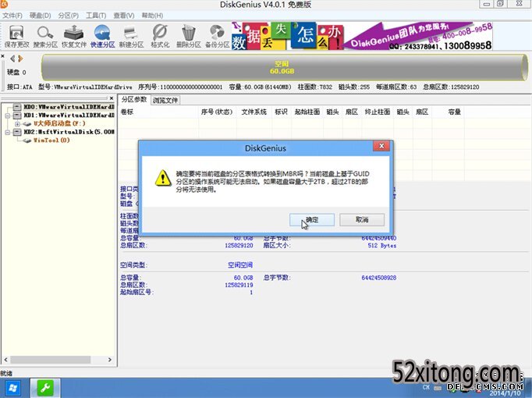Open the 分区(P) menu
This screenshot has height=398, width=532.
point(68,16)
